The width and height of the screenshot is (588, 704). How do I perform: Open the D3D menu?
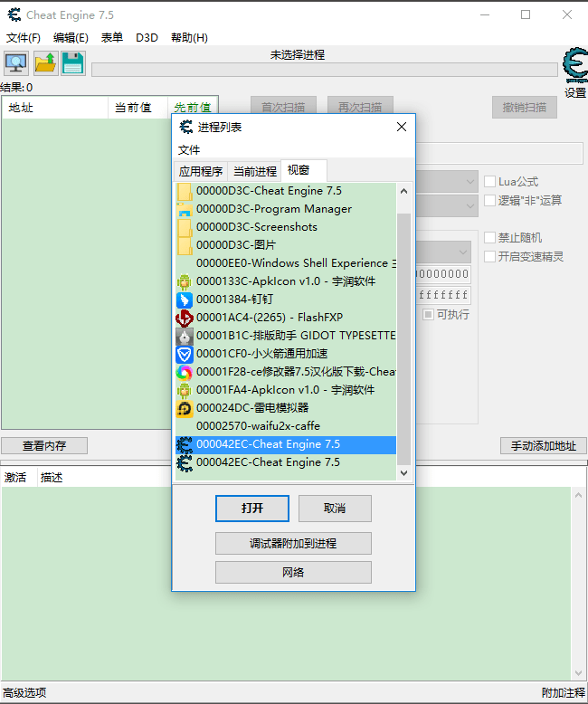147,38
